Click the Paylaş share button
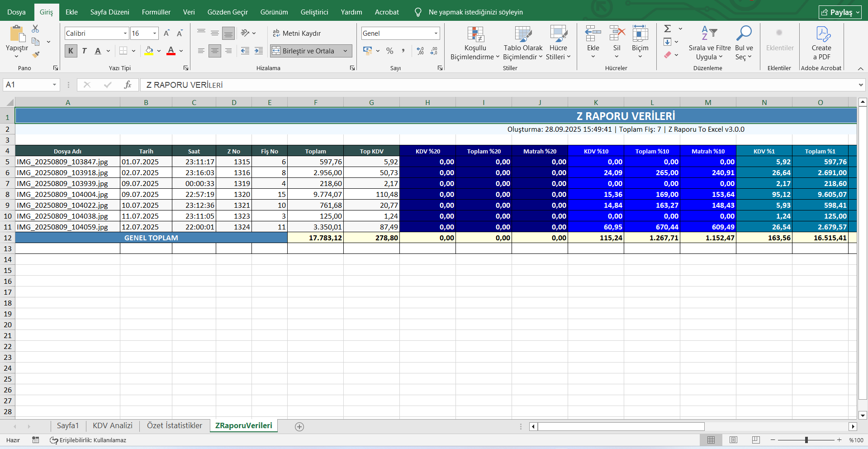868x449 pixels. tap(840, 12)
